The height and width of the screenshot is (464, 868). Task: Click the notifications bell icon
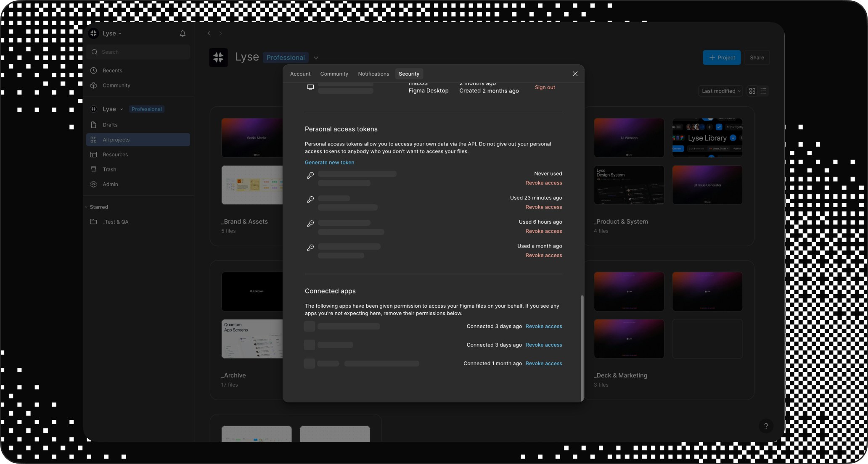(183, 34)
